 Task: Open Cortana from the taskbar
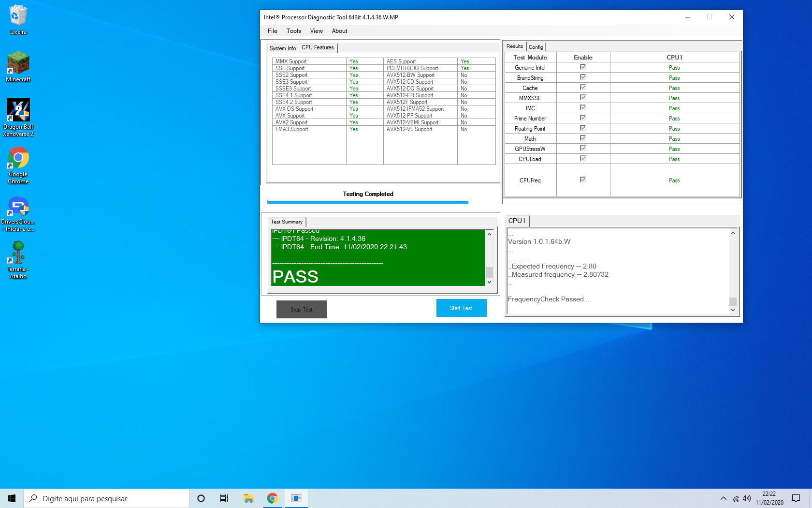click(201, 498)
